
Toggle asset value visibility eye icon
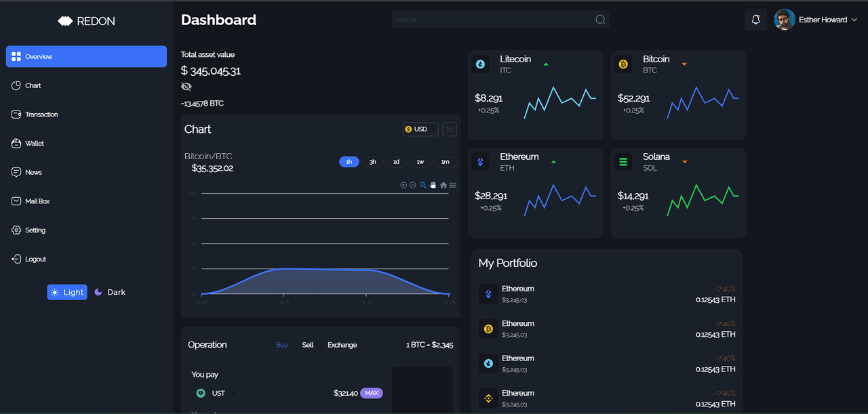(186, 87)
